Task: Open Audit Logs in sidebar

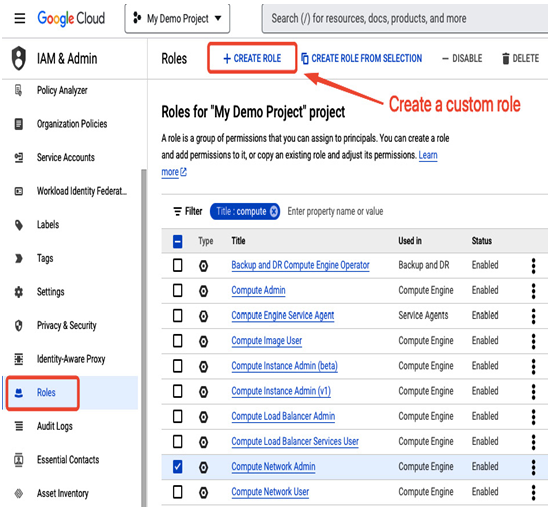Action: (55, 426)
